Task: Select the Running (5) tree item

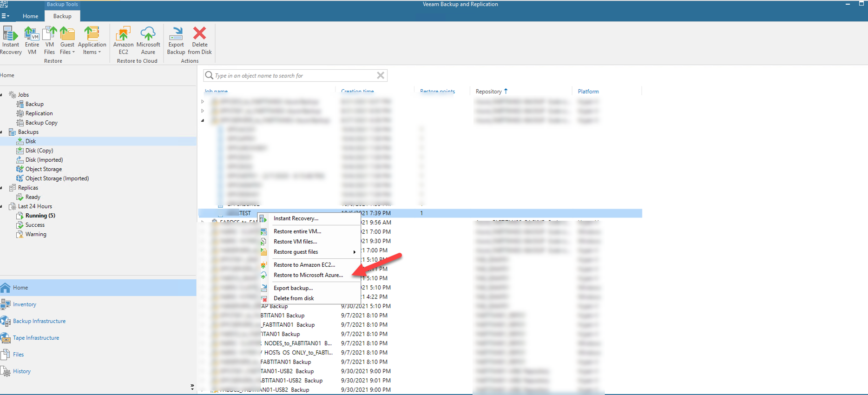Action: (x=40, y=216)
